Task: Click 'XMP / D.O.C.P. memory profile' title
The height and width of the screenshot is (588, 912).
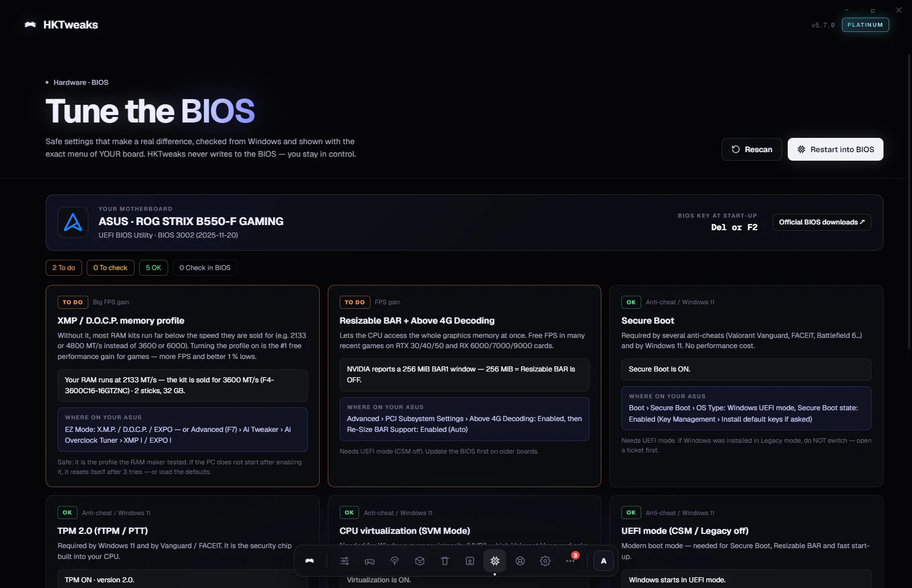Action: coord(121,321)
